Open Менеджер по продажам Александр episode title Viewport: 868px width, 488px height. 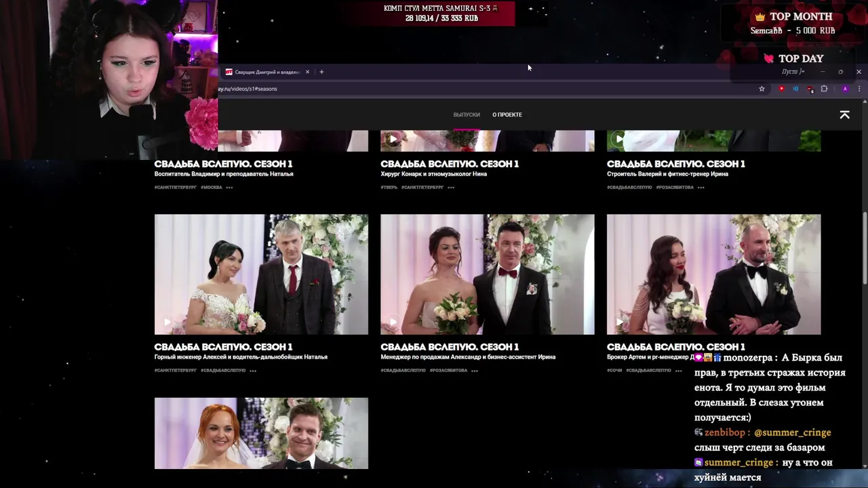click(x=468, y=357)
